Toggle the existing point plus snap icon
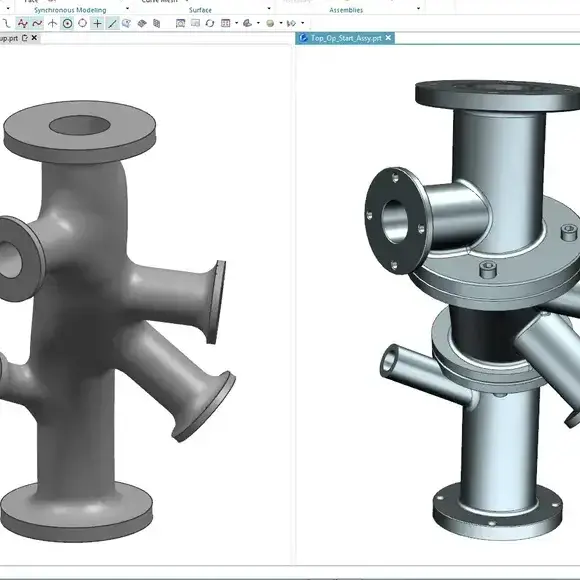 (97, 24)
